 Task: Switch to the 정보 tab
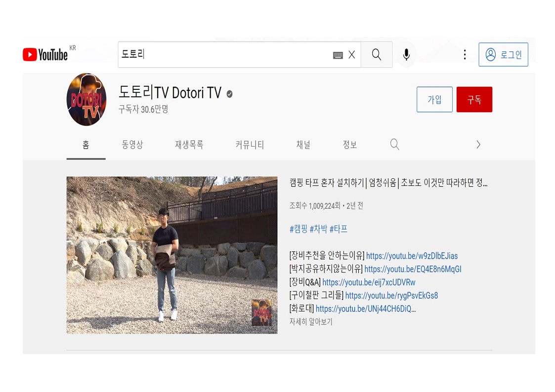pyautogui.click(x=350, y=145)
